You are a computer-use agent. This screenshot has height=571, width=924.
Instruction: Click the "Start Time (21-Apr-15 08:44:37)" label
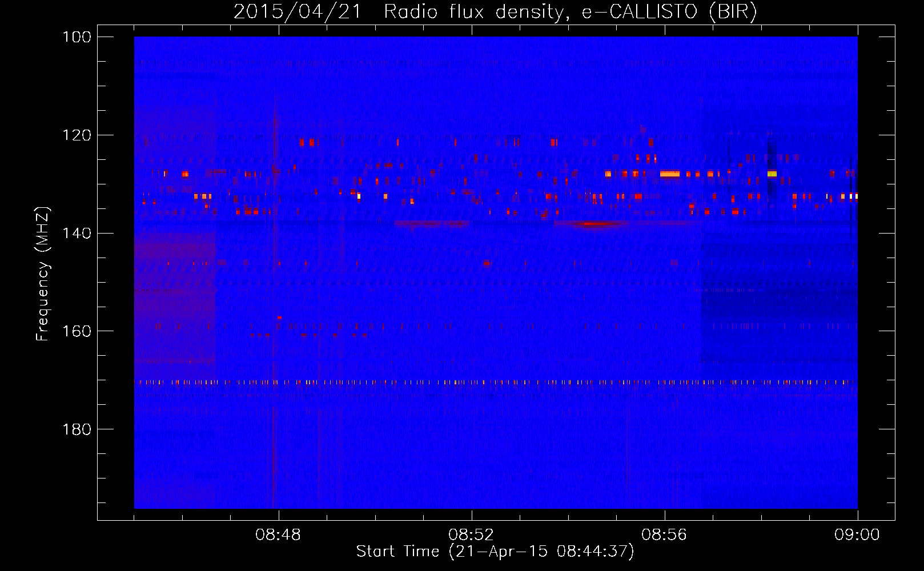coord(495,552)
